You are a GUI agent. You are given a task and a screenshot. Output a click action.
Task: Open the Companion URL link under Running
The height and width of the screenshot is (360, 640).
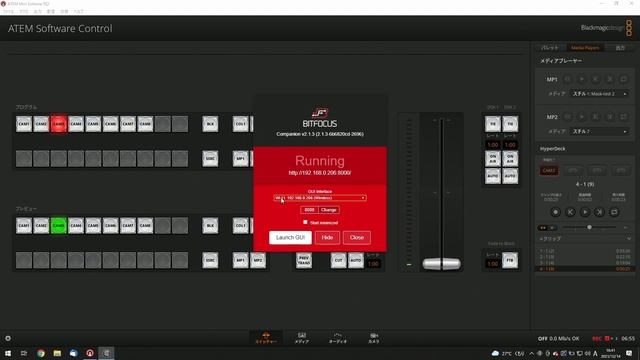pyautogui.click(x=320, y=173)
